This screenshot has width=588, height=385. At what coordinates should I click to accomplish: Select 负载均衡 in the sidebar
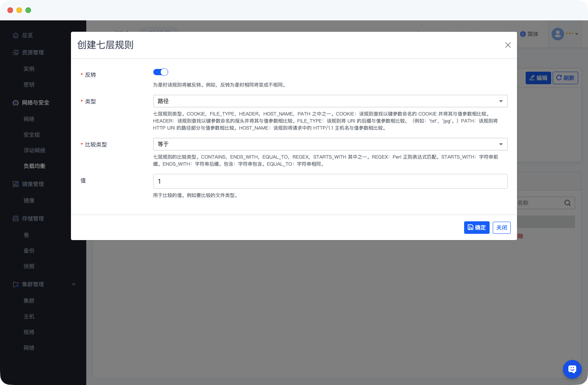coord(34,166)
